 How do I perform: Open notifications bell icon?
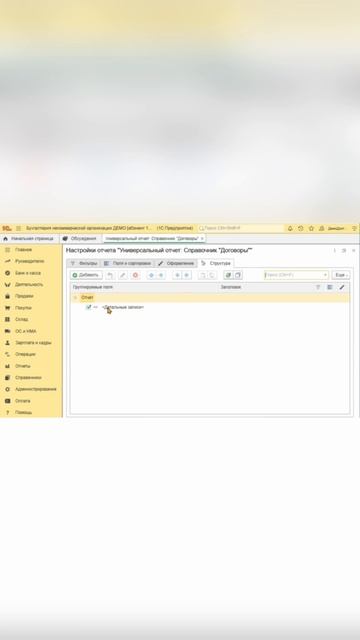click(x=290, y=229)
